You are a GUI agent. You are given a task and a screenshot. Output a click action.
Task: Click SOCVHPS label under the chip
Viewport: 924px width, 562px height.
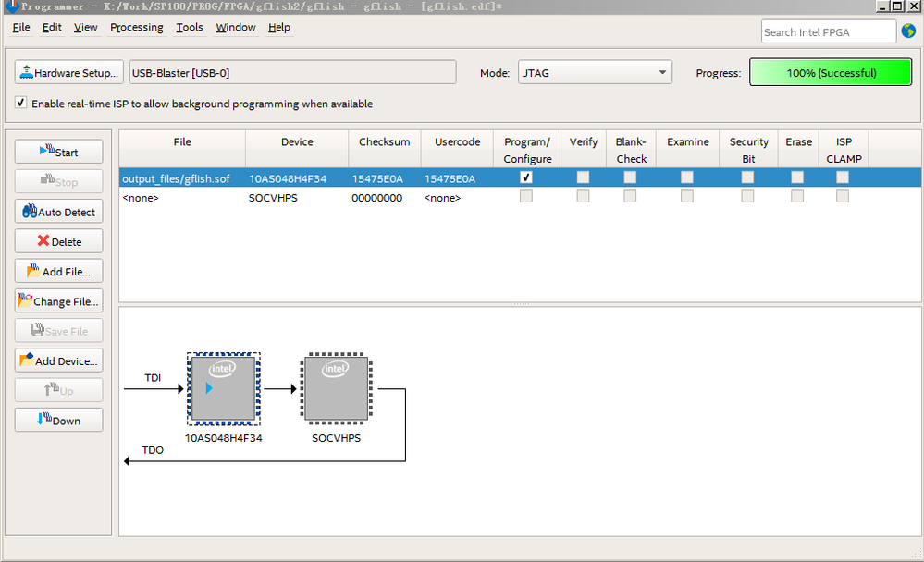[336, 438]
